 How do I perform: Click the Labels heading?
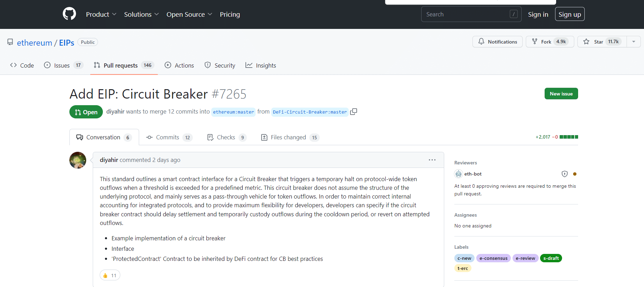pyautogui.click(x=461, y=247)
